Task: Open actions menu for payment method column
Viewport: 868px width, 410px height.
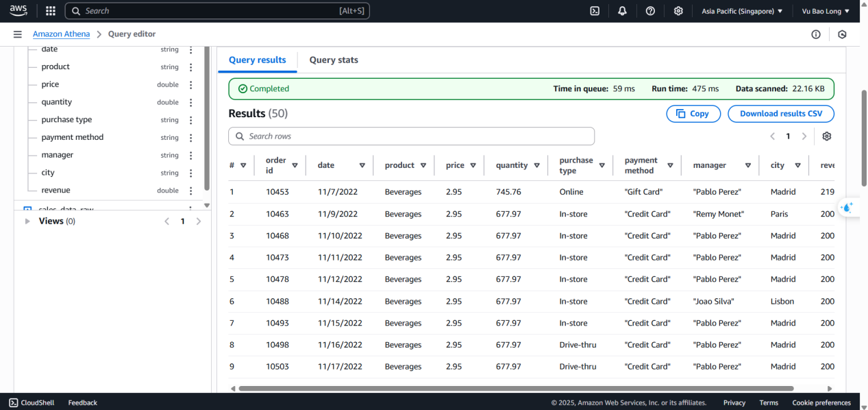Action: pos(191,138)
